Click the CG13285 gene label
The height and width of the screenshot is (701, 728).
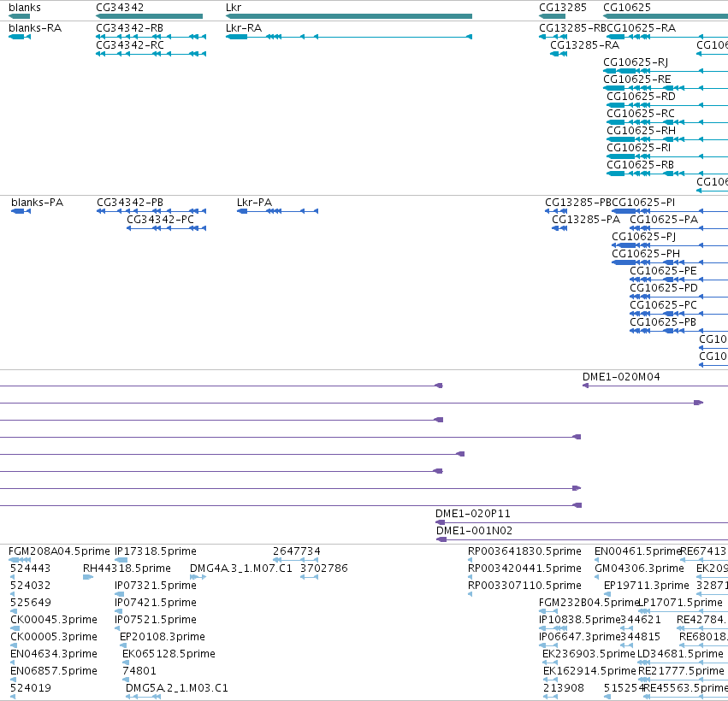(x=563, y=8)
